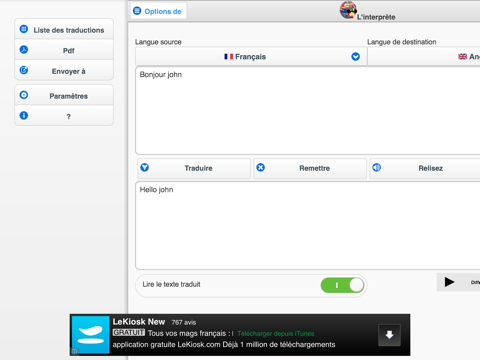Select the Pdf menu item
480x360 pixels.
tap(64, 50)
